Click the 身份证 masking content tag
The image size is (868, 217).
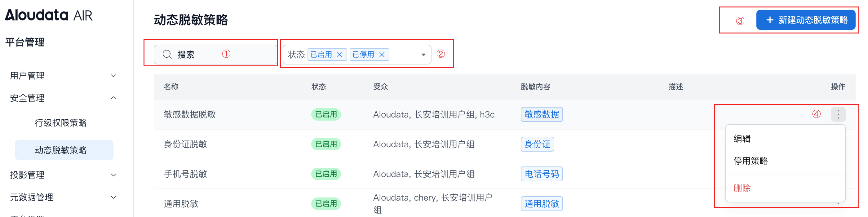[x=537, y=144]
